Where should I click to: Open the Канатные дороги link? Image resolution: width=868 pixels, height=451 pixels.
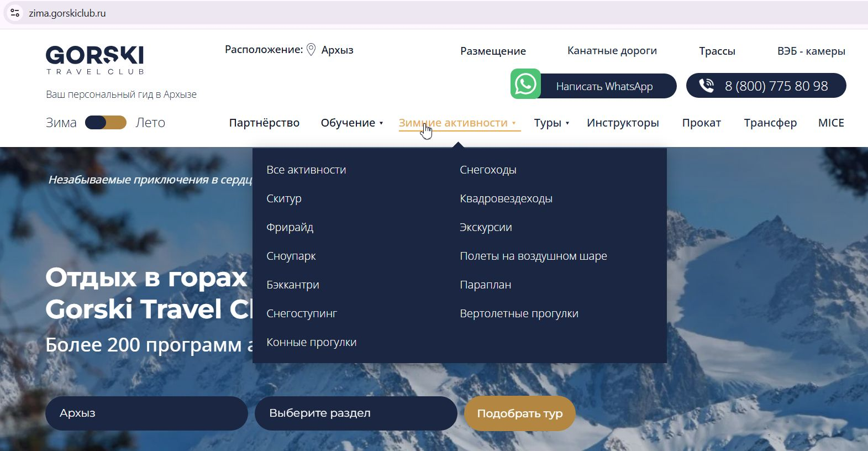pos(612,51)
